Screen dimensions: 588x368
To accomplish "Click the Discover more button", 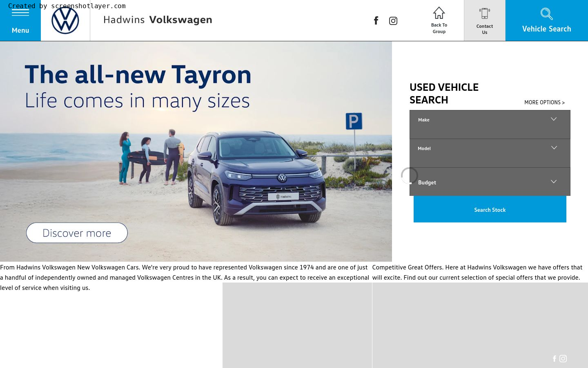I will (x=77, y=233).
